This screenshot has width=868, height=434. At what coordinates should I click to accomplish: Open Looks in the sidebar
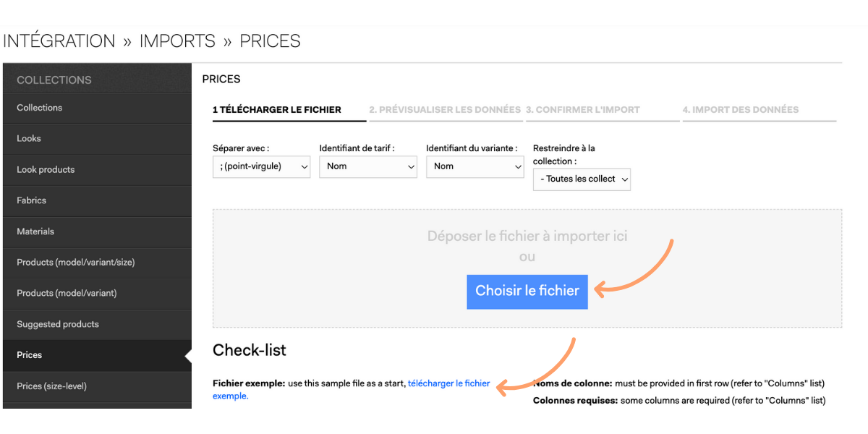97,139
